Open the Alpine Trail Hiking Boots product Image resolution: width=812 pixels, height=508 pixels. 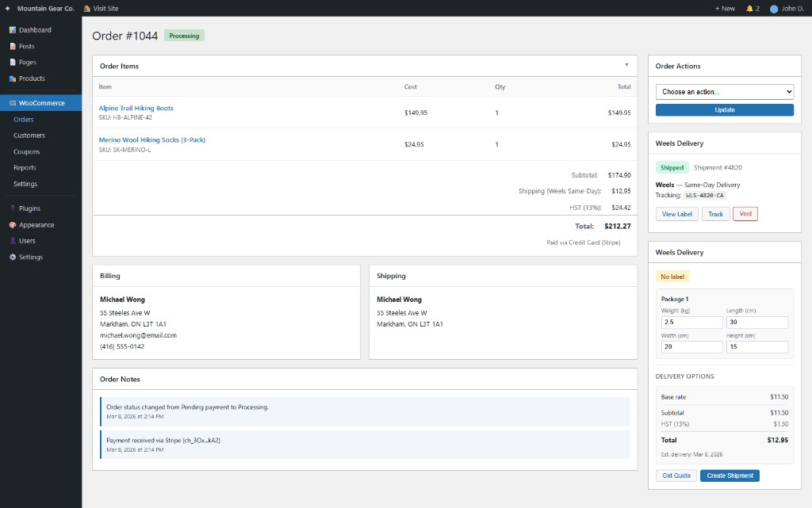(x=136, y=108)
